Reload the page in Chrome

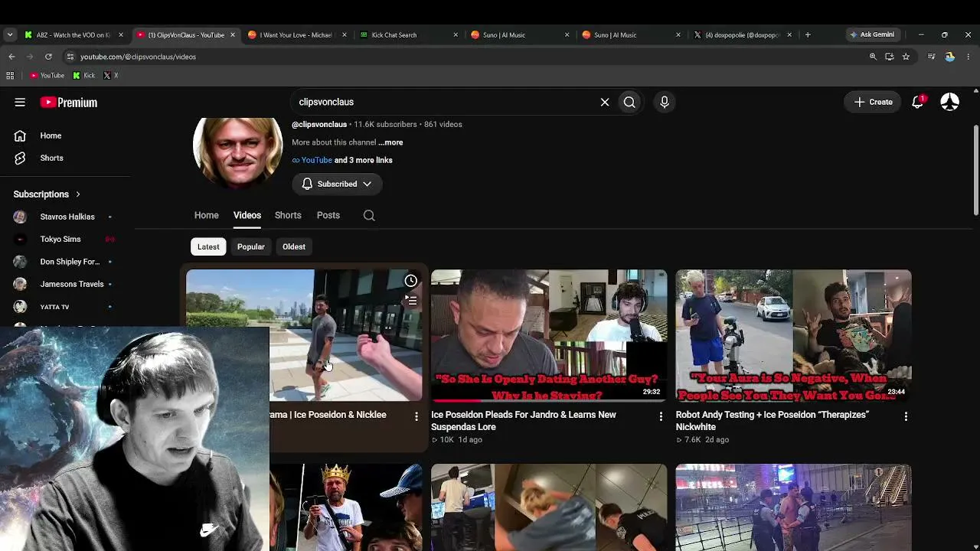point(48,57)
